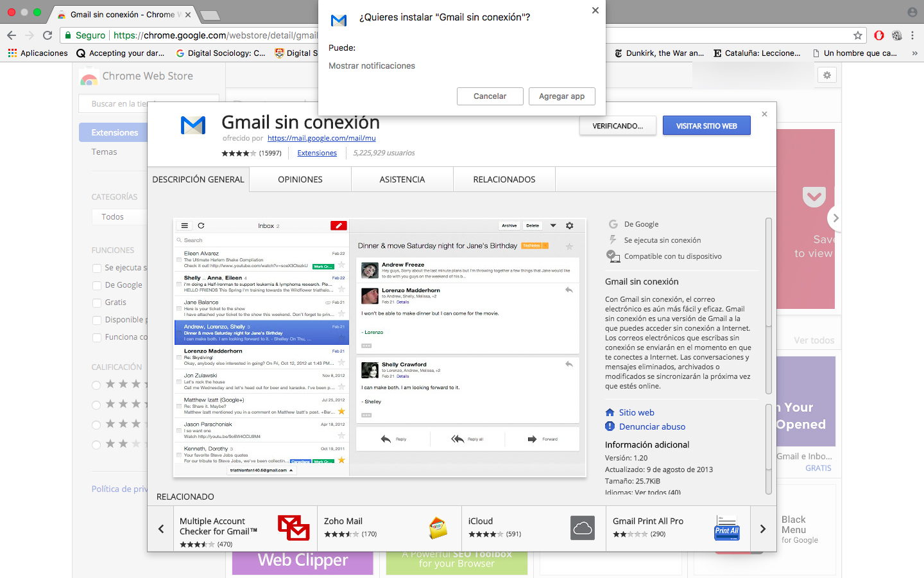Open Multiple Account Checker for Gmail icon
Screen dimensions: 924x578
293,528
